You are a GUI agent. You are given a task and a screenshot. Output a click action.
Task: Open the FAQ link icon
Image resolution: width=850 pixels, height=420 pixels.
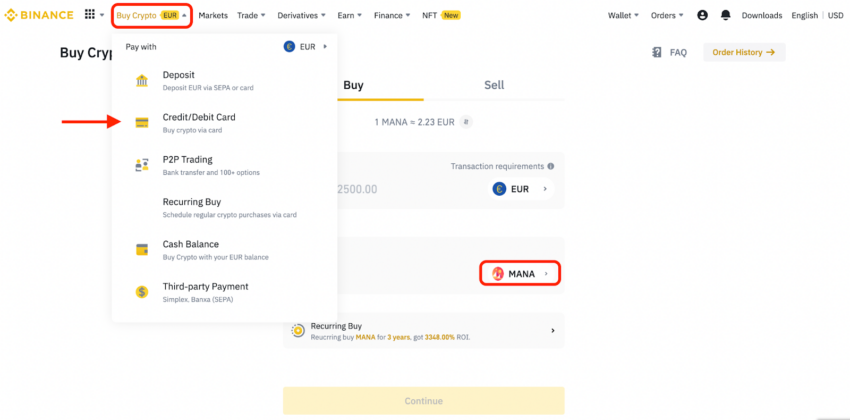tap(657, 53)
